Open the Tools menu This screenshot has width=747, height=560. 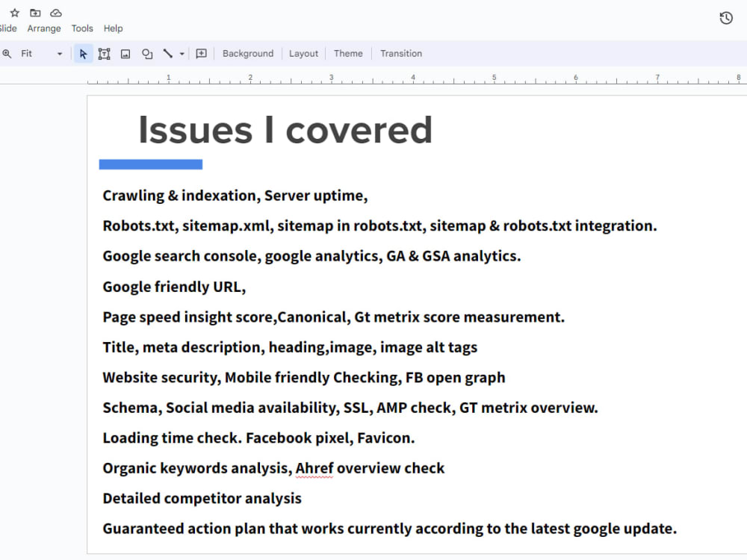click(x=82, y=28)
